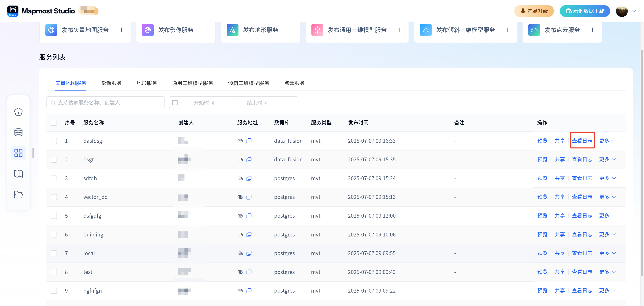The height and width of the screenshot is (306, 644).
Task: Select checkbox for building service row
Action: [x=54, y=235]
